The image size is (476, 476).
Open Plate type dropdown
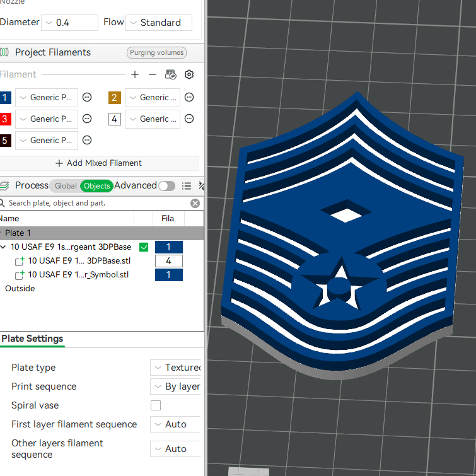pyautogui.click(x=175, y=368)
